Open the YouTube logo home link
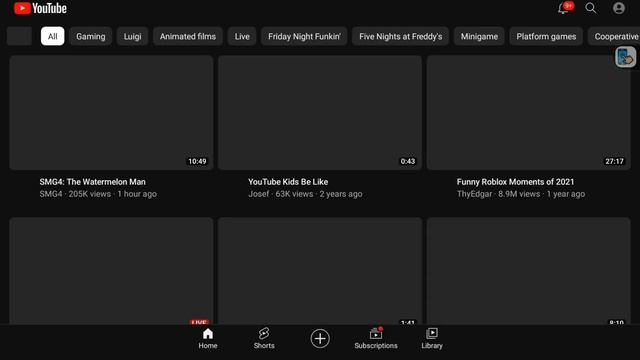This screenshot has width=640, height=360. 40,8
